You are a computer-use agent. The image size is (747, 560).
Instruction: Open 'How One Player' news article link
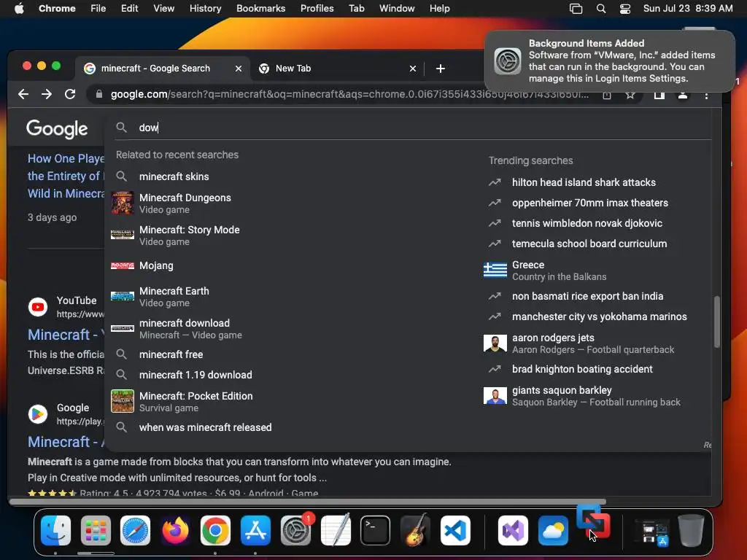66,176
